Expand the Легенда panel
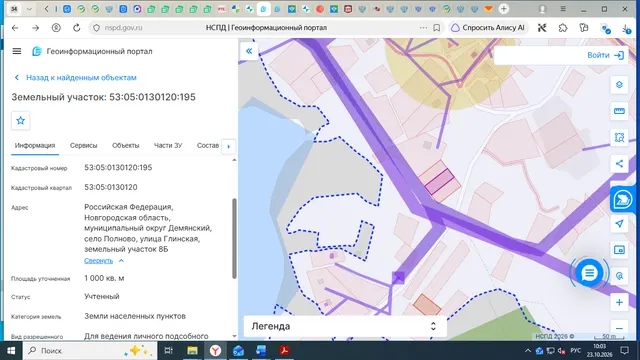 coord(345,326)
